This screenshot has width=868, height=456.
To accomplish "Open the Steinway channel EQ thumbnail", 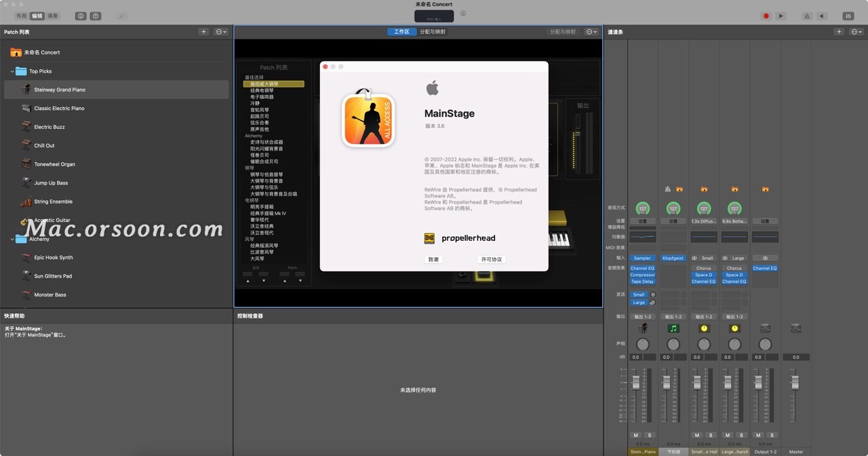I will coord(642,237).
